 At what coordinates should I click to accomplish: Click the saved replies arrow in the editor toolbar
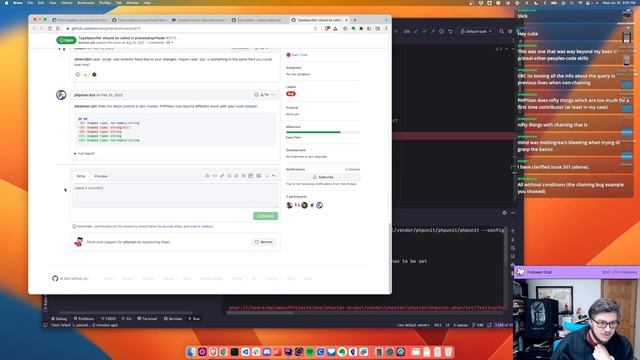pos(274,176)
